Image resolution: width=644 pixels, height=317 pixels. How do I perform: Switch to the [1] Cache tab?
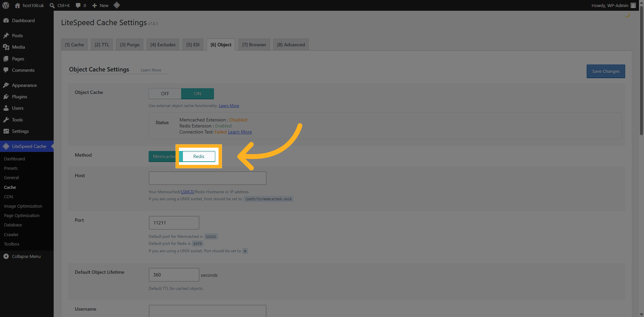coord(74,45)
